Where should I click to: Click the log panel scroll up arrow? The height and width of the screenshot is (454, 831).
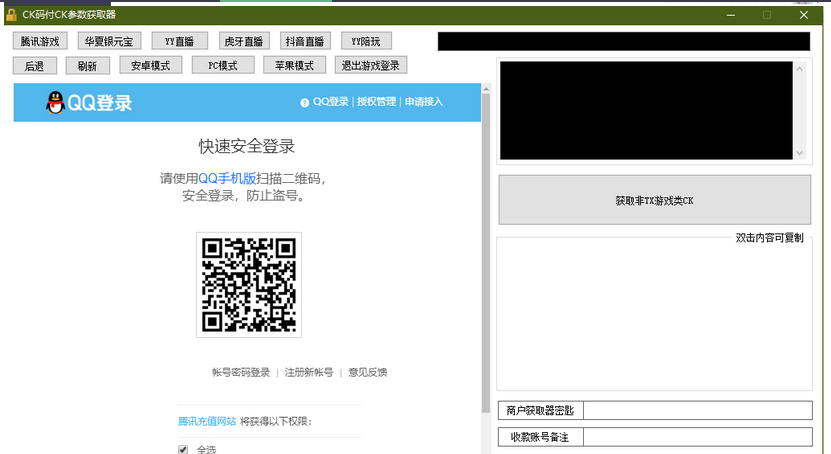point(800,68)
